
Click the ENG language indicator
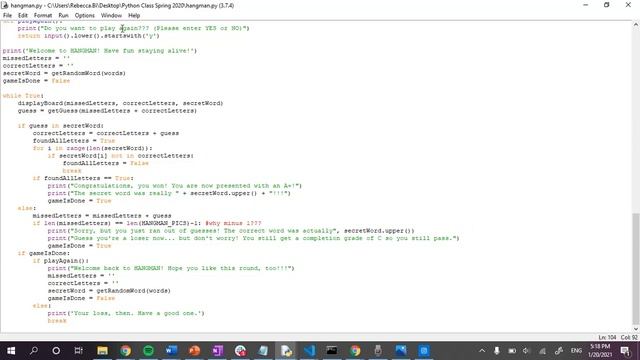576,351
